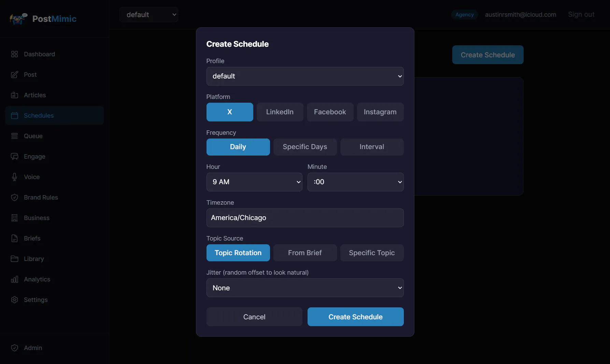Select Specific Topic source option
Screen dimensions: 610x364
click(372, 253)
